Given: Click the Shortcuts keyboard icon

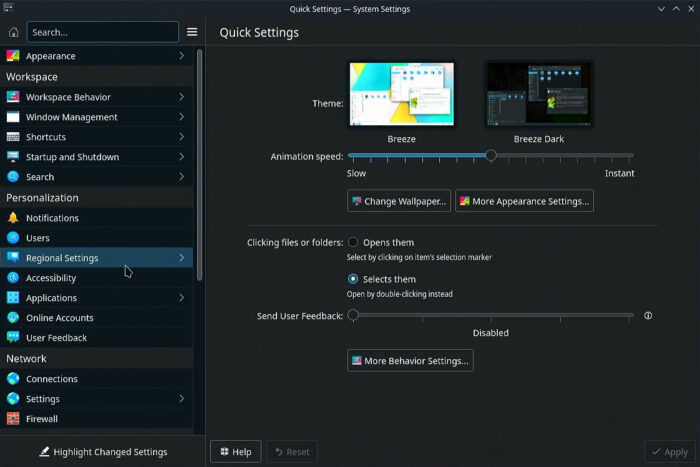Looking at the screenshot, I should [x=13, y=137].
